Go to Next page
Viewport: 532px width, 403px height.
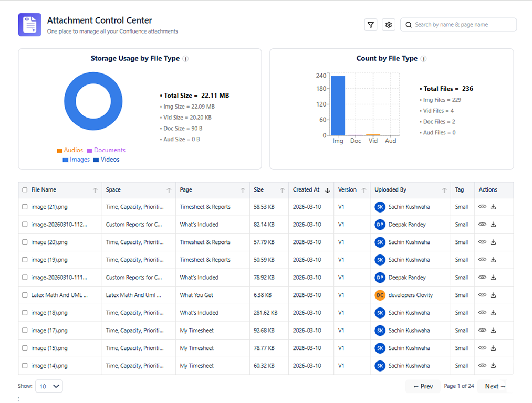coord(495,386)
